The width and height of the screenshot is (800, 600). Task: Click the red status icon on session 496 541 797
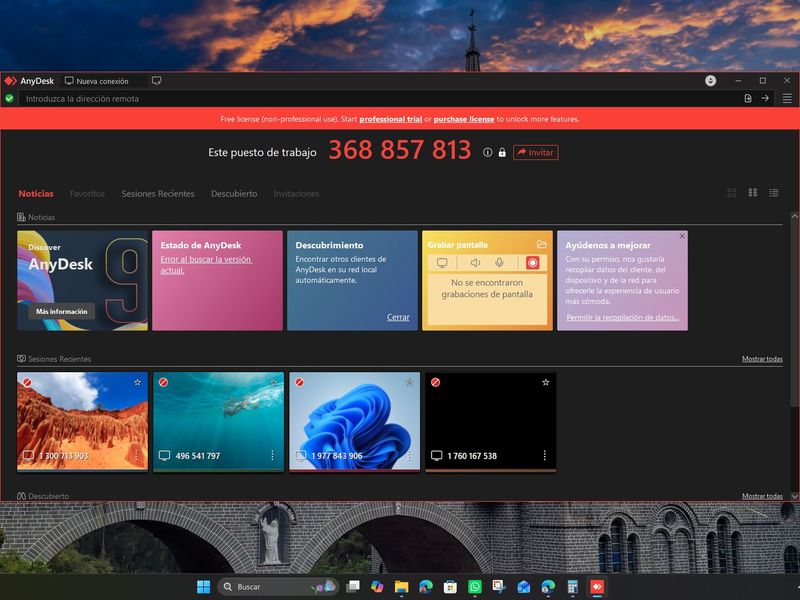(163, 382)
